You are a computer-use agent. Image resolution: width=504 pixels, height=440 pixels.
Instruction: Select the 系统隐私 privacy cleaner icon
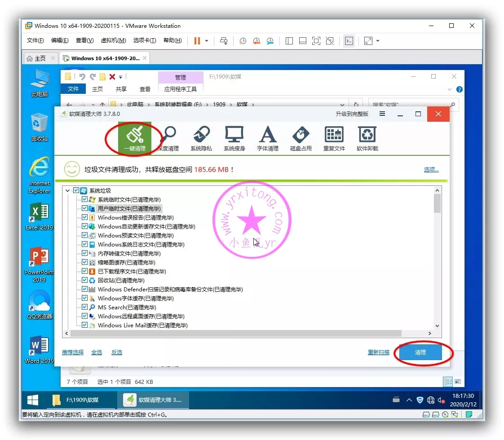201,138
